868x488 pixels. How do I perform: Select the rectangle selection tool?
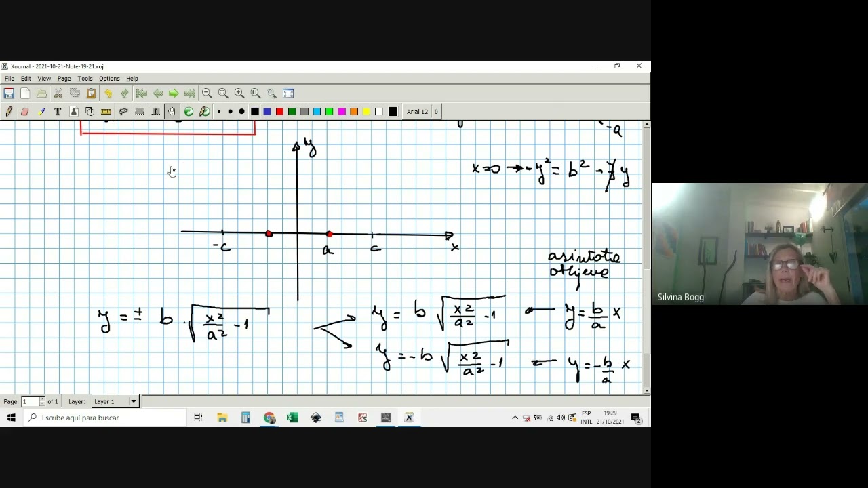pyautogui.click(x=139, y=112)
